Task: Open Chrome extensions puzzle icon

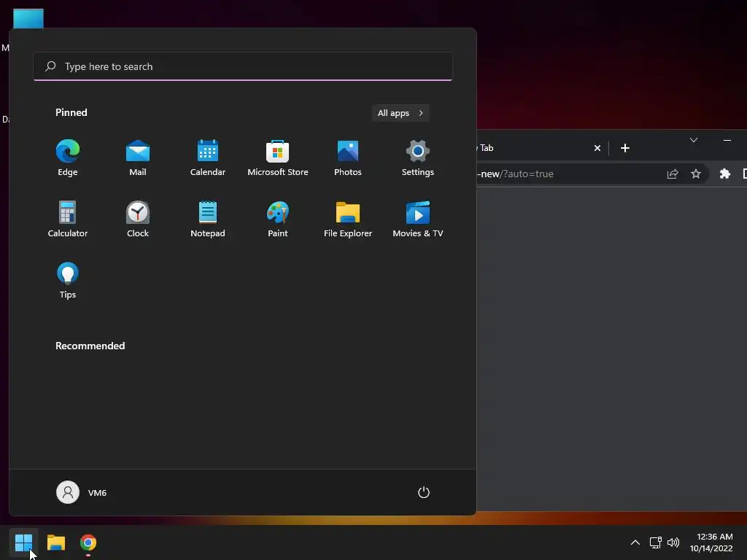Action: click(724, 174)
